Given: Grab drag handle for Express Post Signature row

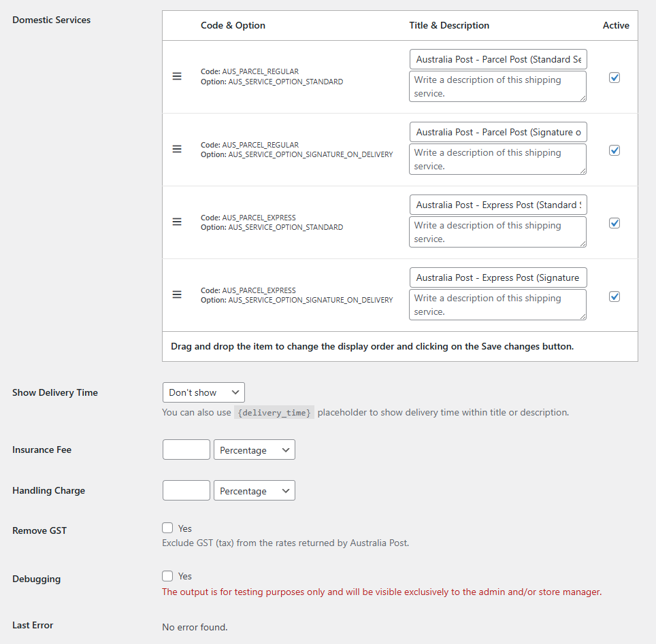Looking at the screenshot, I should pos(177,294).
